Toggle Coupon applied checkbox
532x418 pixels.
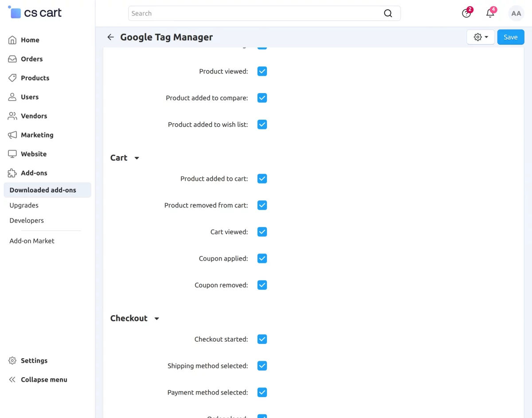point(262,258)
